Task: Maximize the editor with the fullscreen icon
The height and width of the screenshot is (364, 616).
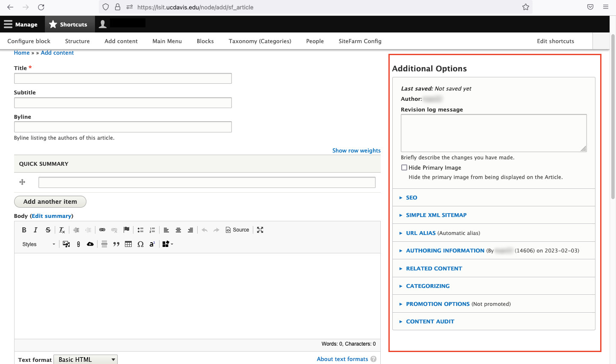Action: 260,230
